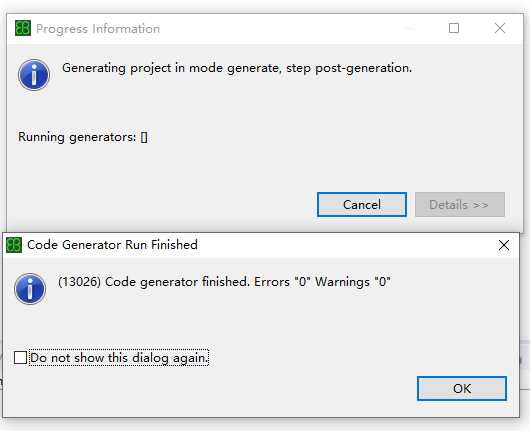The width and height of the screenshot is (530, 431).
Task: Enable the Do not show this dialog again checkbox
Action: [x=20, y=357]
